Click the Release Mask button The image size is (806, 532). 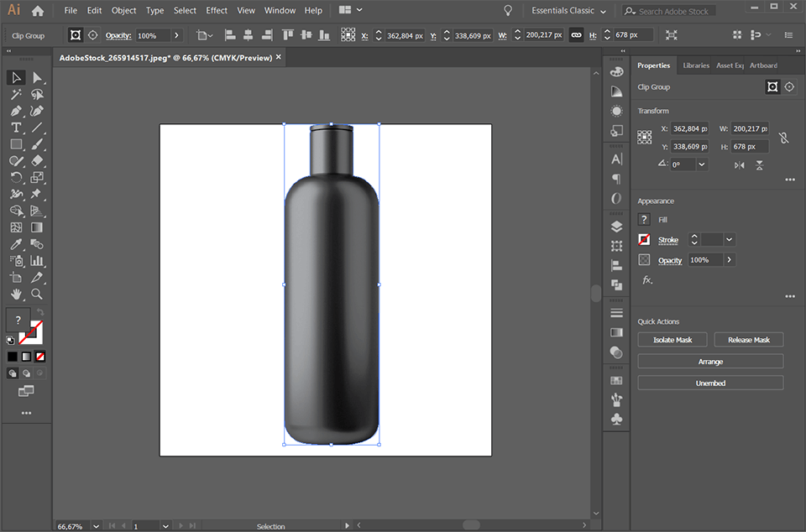tap(748, 339)
